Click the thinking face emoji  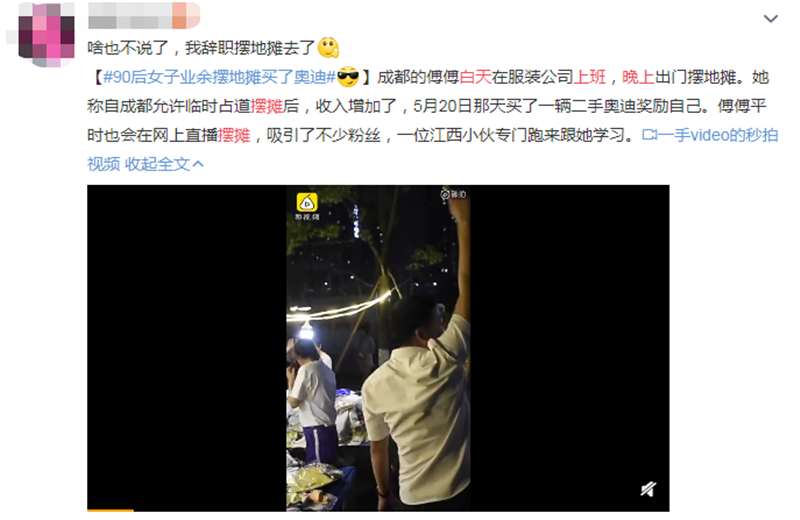point(328,48)
